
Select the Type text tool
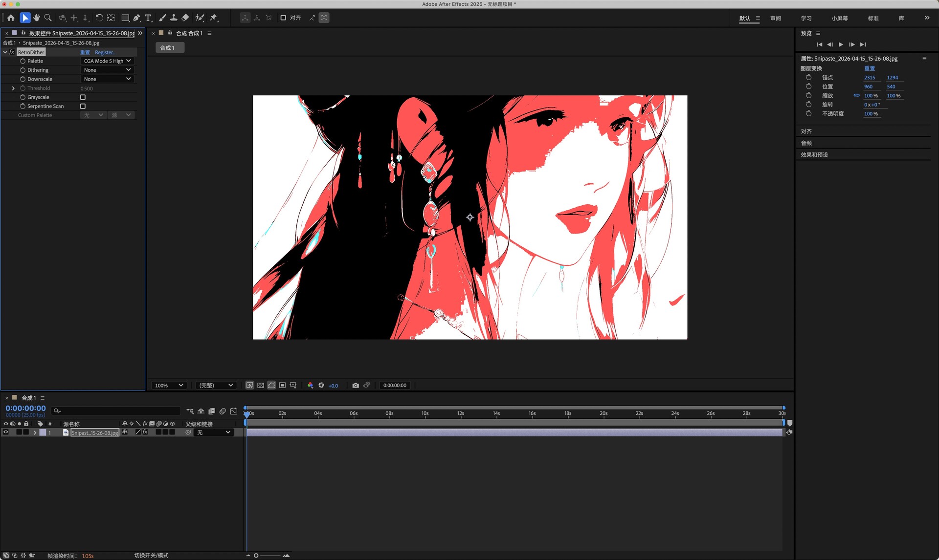click(148, 18)
